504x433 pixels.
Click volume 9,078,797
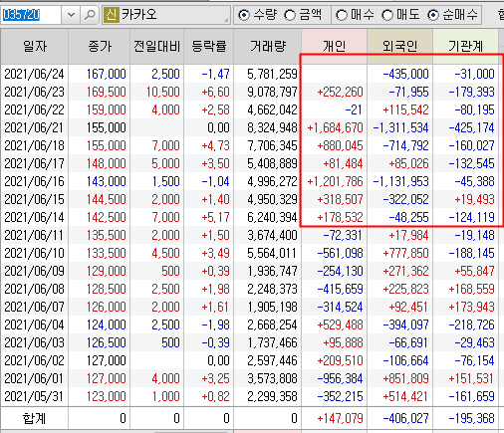[272, 92]
